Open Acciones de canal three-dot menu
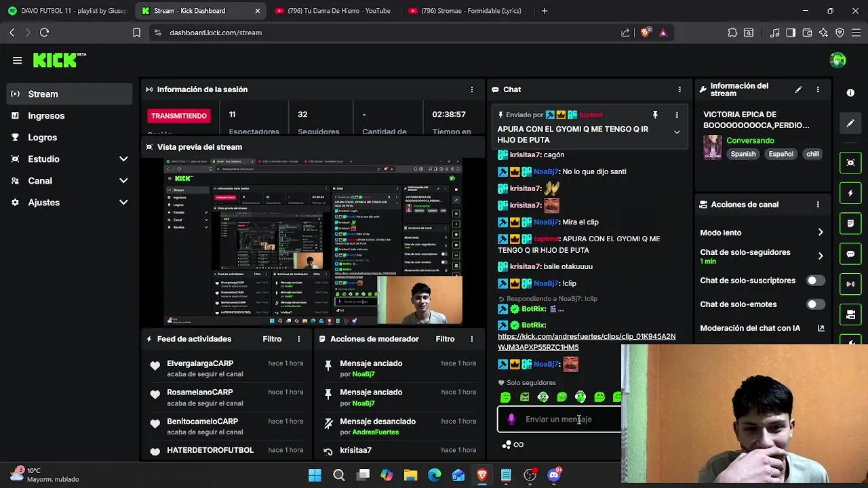Viewport: 868px width, 488px height. tap(818, 205)
